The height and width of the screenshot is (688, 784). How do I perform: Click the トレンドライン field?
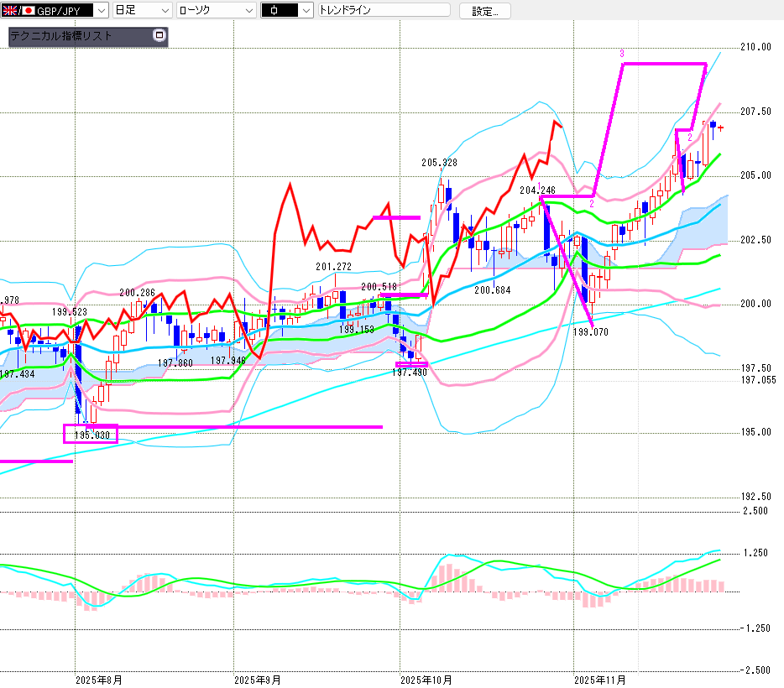pos(384,11)
